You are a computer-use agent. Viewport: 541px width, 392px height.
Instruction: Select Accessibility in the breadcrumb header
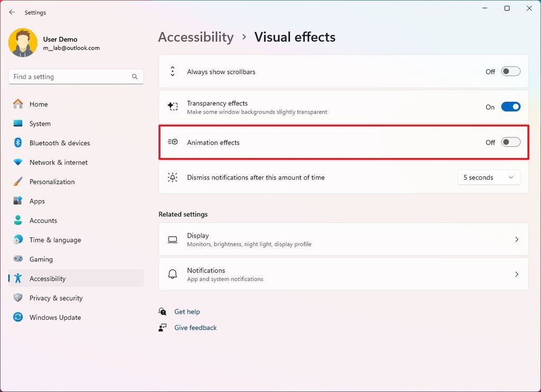(195, 37)
